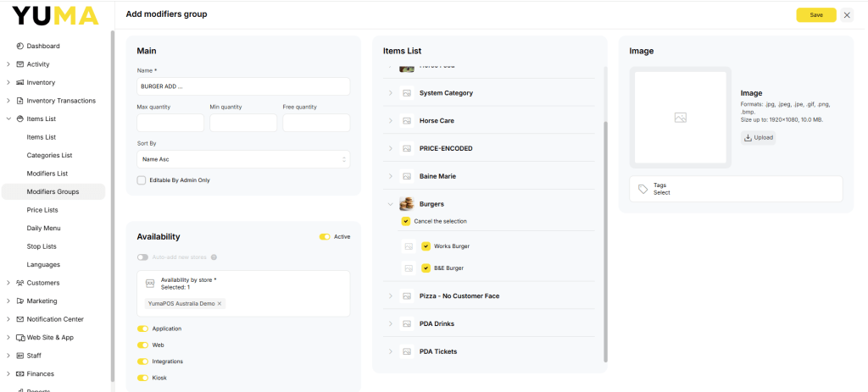Click the Name input field
Viewport: 868px width, 392px height.
[x=243, y=86]
